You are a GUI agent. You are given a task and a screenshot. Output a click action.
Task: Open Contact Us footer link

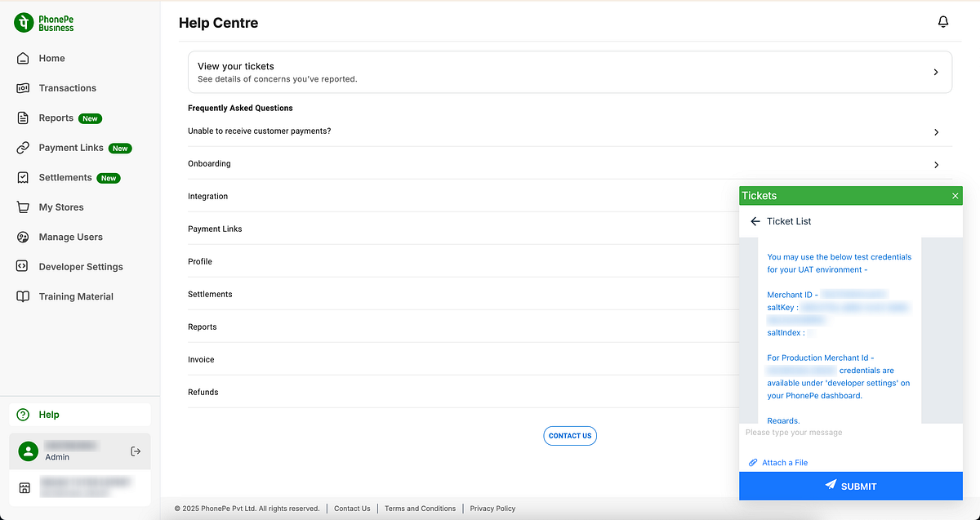[x=352, y=509]
